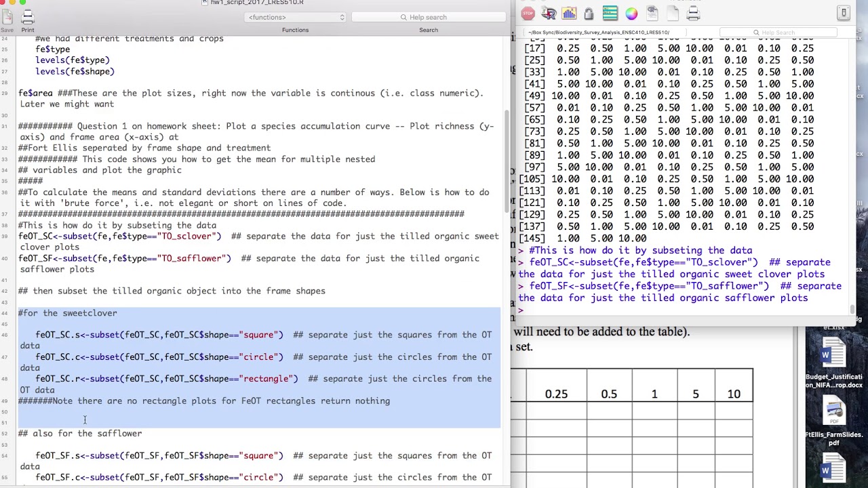Show the command history table icon
868x488 pixels.
(610, 14)
